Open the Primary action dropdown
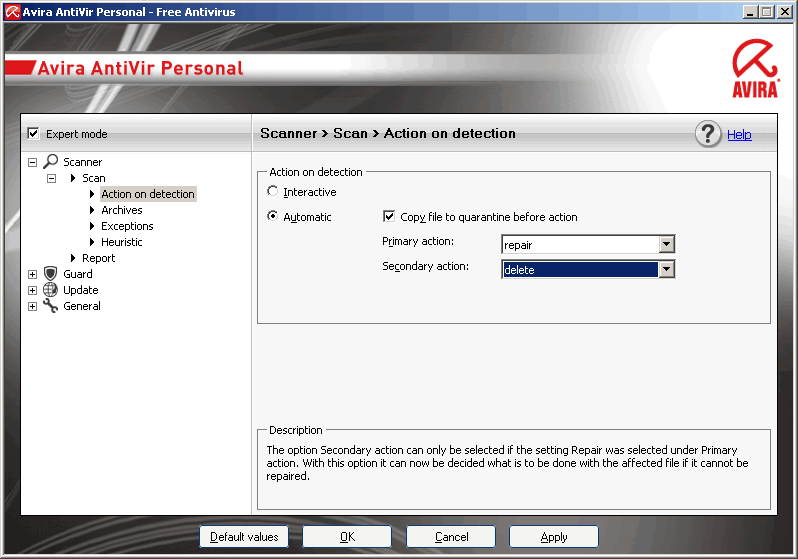The image size is (798, 559). (x=666, y=245)
